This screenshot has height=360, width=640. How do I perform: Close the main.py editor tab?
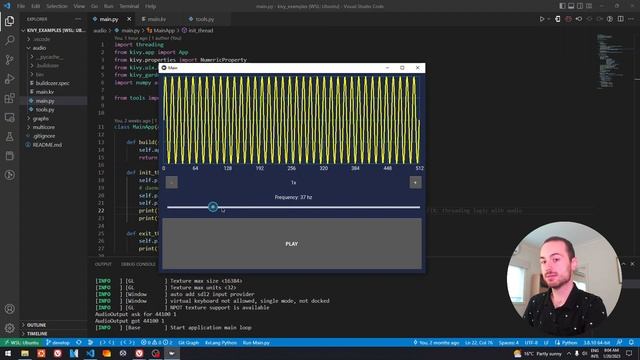129,19
